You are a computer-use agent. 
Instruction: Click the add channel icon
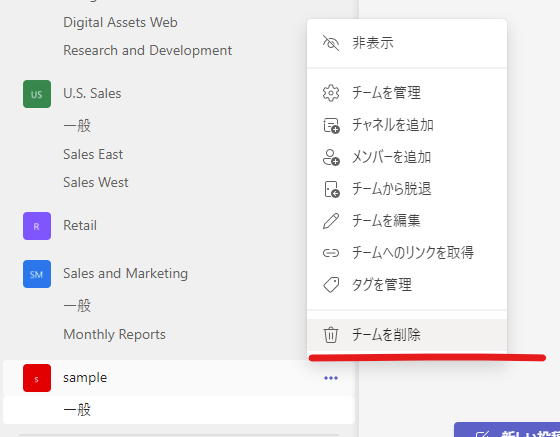(x=331, y=125)
